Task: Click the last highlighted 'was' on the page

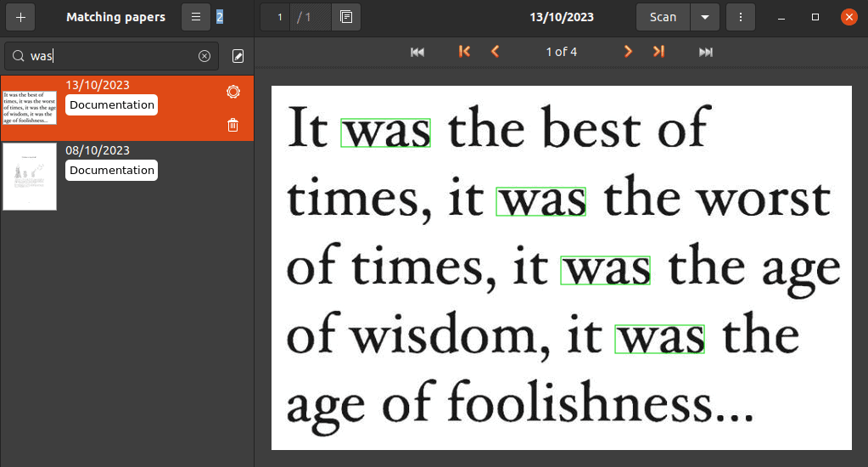Action: click(x=659, y=339)
